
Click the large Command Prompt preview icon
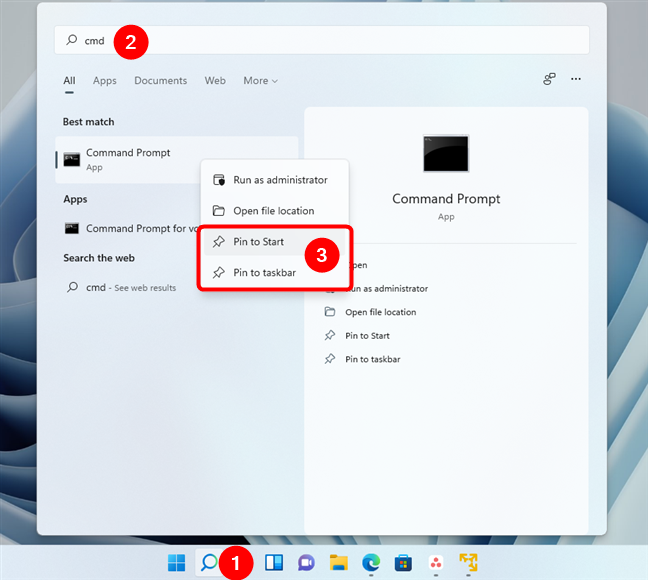446,153
